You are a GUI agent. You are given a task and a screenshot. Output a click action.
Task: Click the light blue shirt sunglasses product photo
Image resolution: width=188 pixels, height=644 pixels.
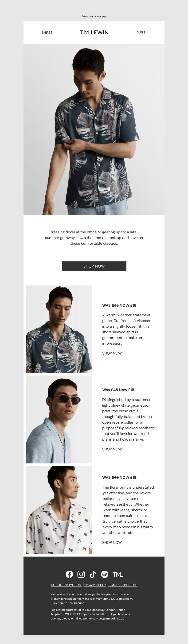(59, 420)
